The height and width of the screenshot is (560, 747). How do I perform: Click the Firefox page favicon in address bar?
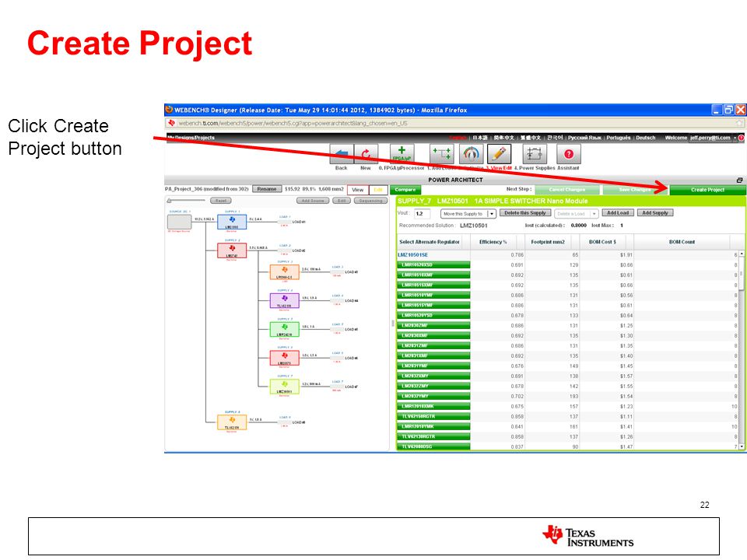click(171, 123)
